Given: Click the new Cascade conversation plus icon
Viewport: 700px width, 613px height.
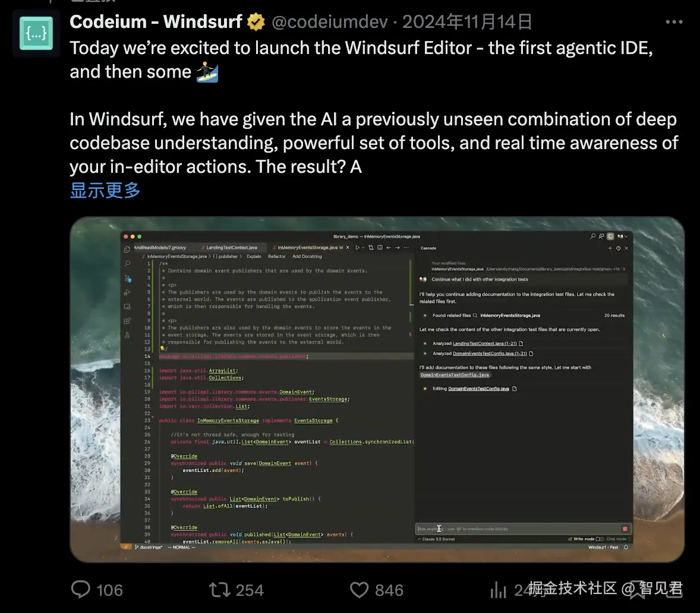Looking at the screenshot, I should pyautogui.click(x=610, y=248).
